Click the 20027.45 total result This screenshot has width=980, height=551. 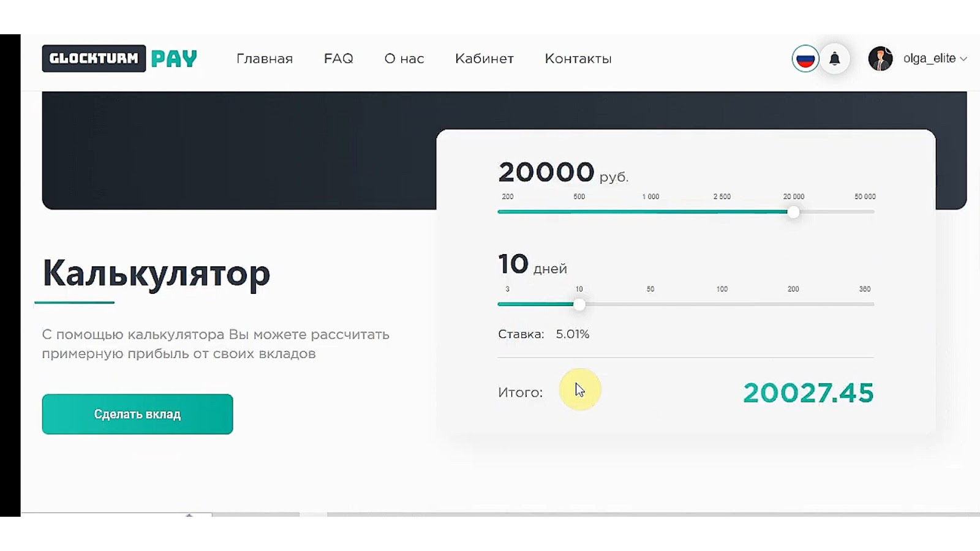[808, 393]
